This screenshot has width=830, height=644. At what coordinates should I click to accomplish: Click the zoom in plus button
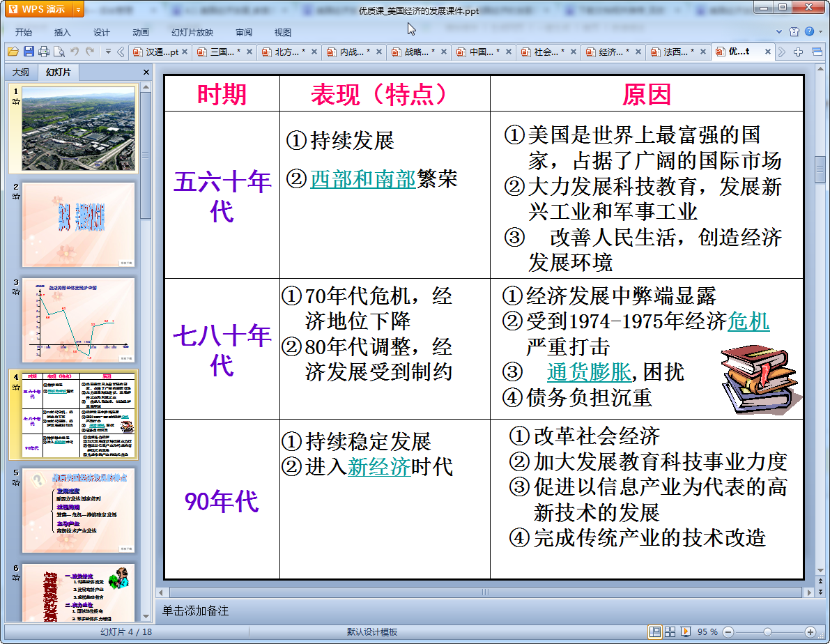[810, 632]
